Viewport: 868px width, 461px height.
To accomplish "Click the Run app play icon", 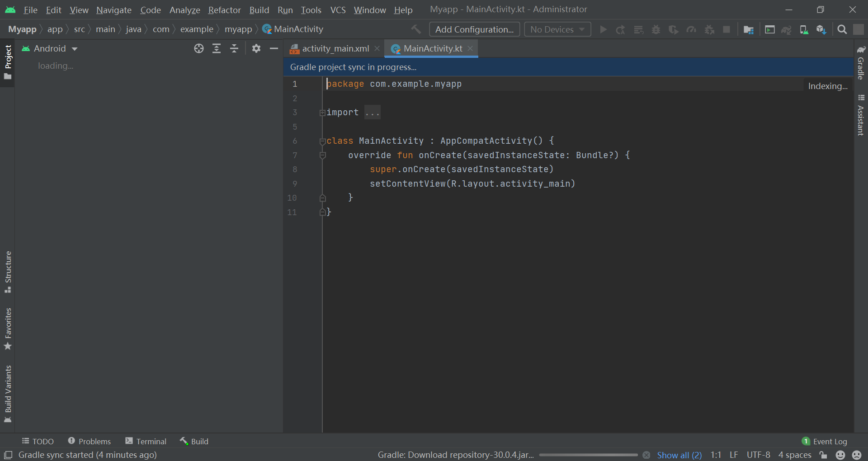I will 603,29.
